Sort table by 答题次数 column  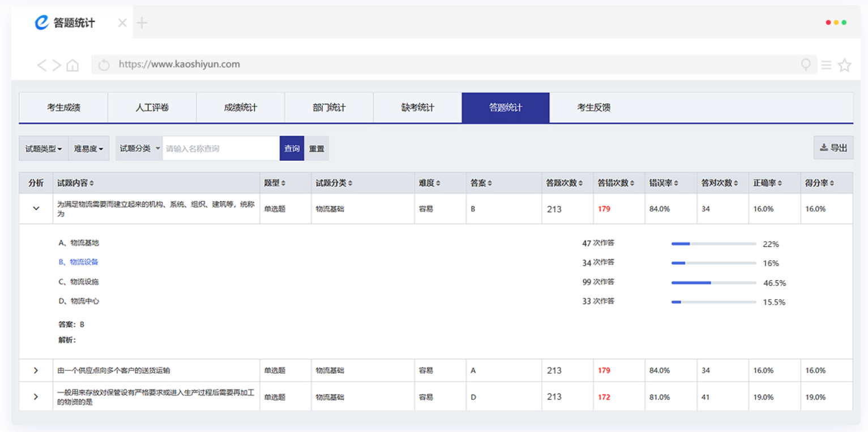pos(564,183)
